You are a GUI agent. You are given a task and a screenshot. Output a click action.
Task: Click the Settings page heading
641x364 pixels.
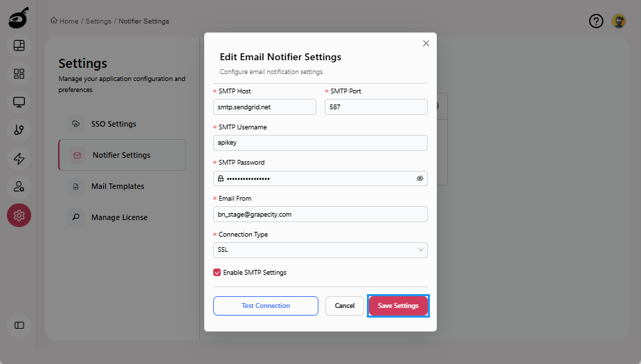pyautogui.click(x=82, y=64)
